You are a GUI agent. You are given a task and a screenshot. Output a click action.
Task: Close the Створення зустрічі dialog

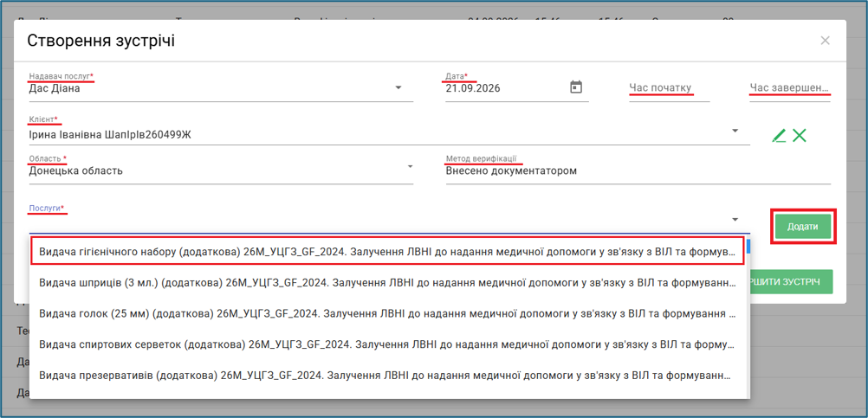pos(825,41)
